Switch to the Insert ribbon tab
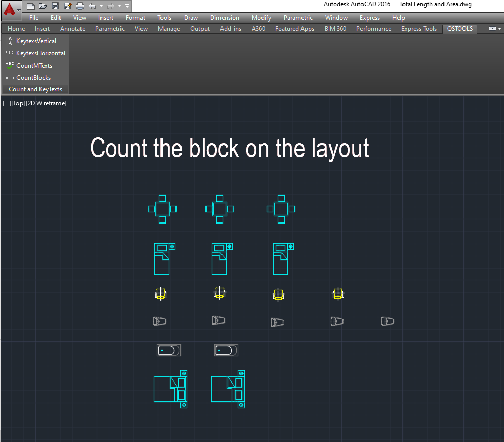504x442 pixels. click(42, 29)
